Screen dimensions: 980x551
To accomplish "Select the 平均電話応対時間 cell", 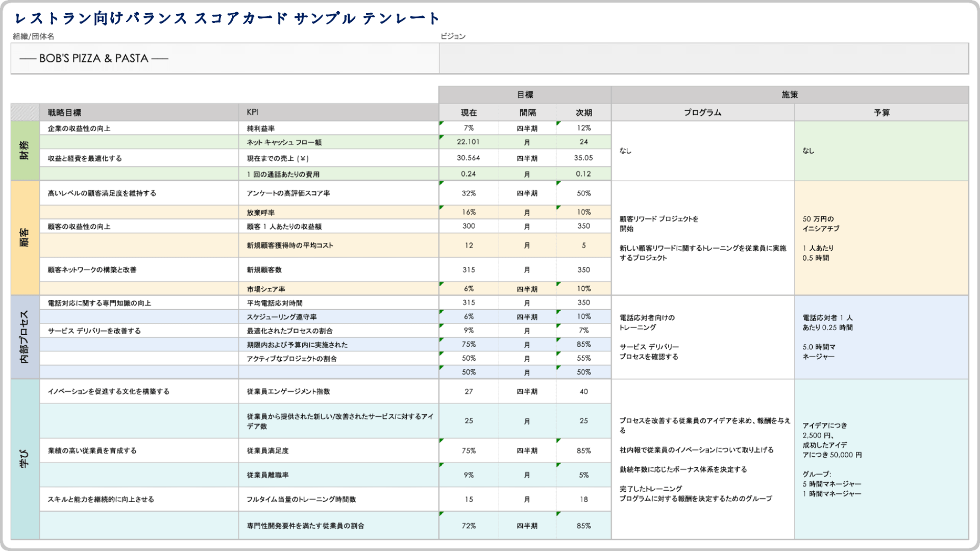I will (339, 303).
